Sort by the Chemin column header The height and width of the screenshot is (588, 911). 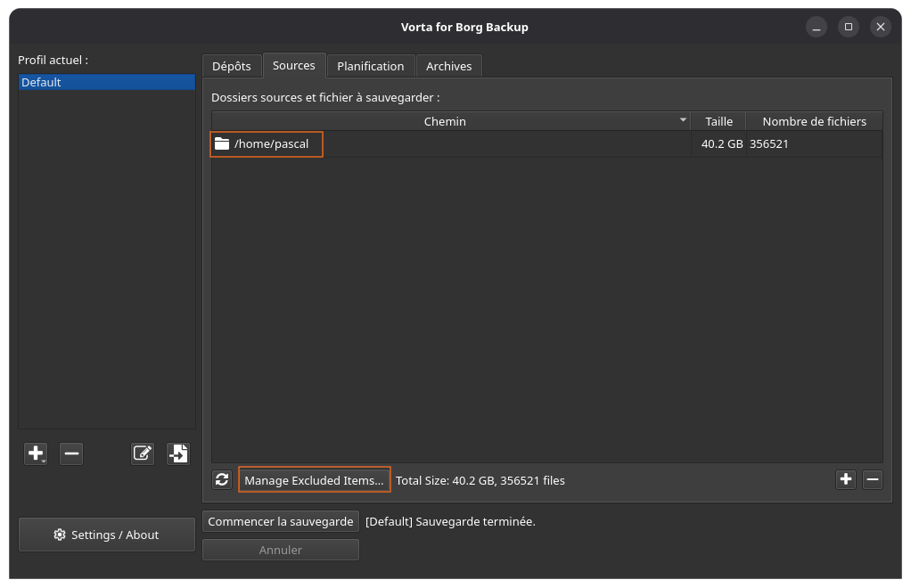[451, 121]
